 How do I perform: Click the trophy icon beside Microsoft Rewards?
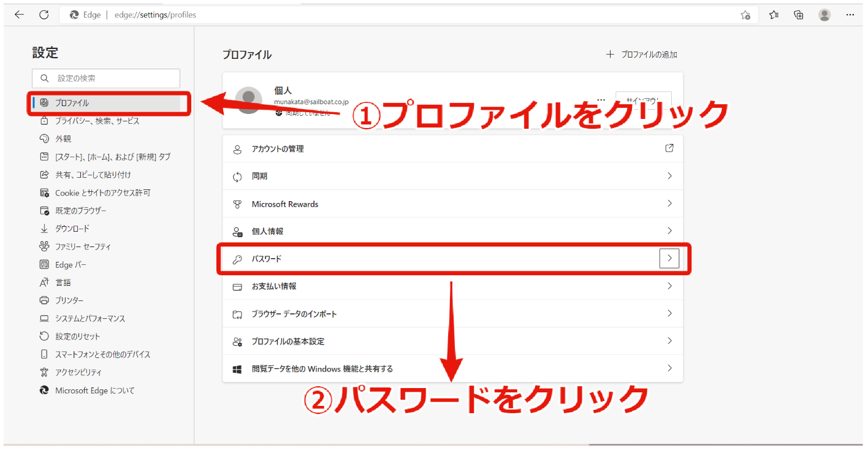pyautogui.click(x=237, y=204)
